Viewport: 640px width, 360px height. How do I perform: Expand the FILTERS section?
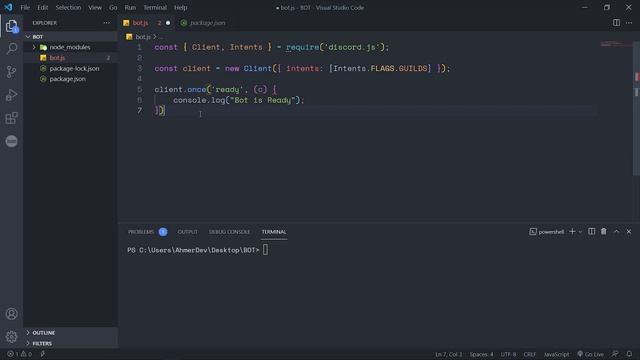tap(70, 343)
